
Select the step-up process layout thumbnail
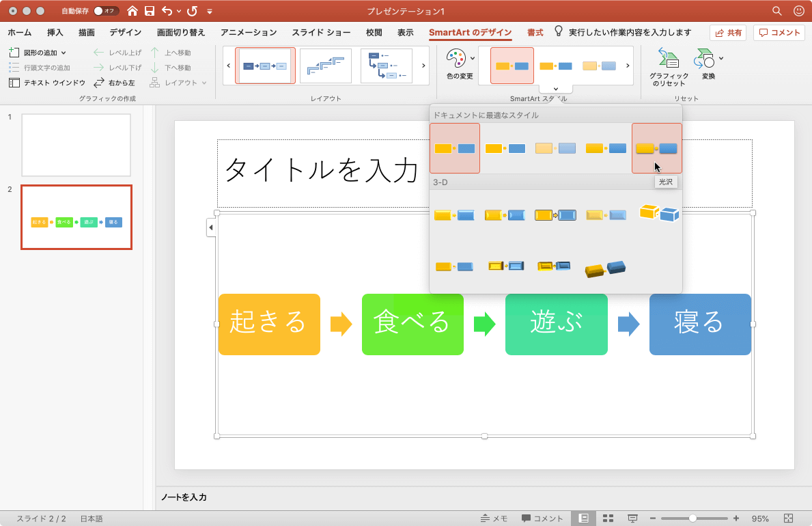326,66
